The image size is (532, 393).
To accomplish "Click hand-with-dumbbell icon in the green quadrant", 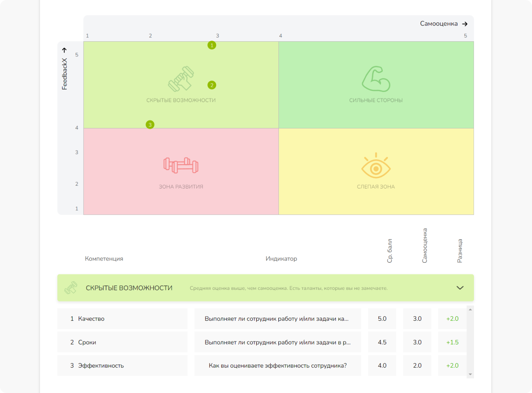I will click(x=181, y=79).
